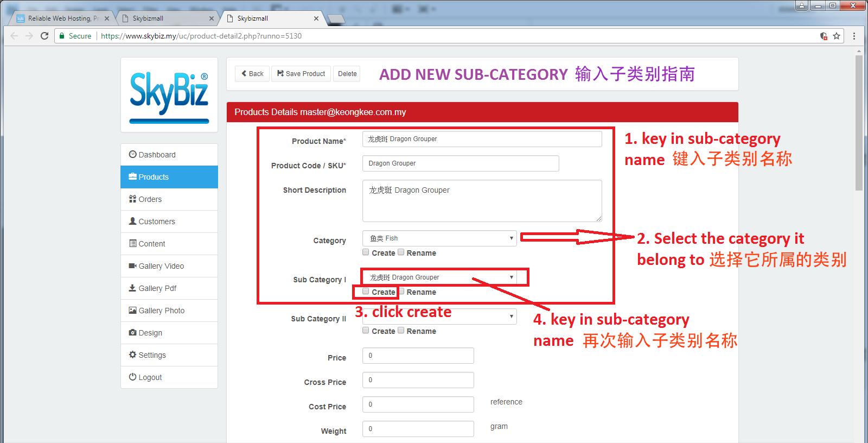Open Orders from the sidebar menu

(x=169, y=199)
